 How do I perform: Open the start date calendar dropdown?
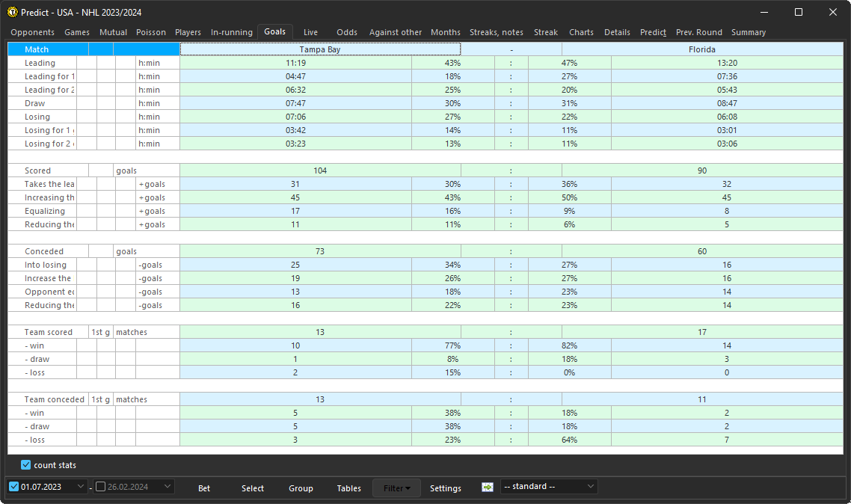point(81,487)
